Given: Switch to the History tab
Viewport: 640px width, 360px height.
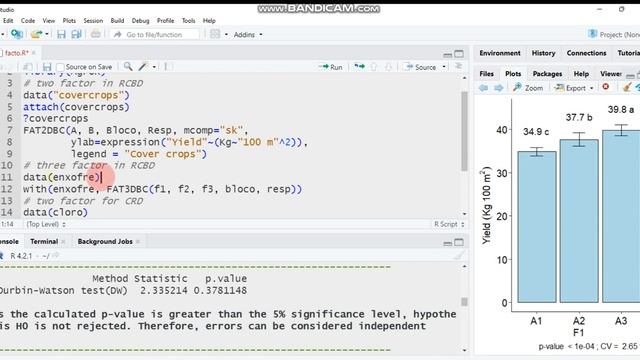Looking at the screenshot, I should pyautogui.click(x=543, y=53).
